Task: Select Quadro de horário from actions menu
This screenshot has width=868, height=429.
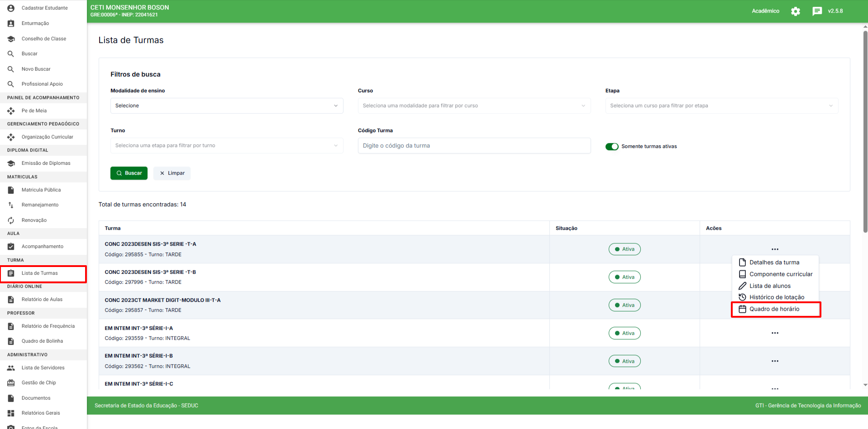Action: 774,309
